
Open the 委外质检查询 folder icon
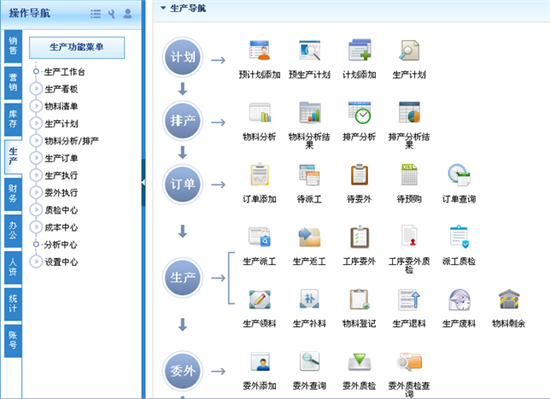coord(409,361)
